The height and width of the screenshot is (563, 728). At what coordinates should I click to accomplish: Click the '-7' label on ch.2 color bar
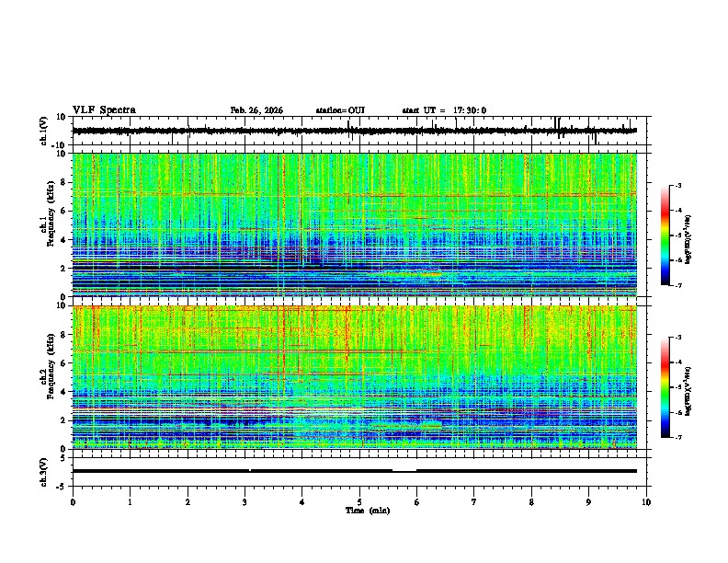pos(678,438)
